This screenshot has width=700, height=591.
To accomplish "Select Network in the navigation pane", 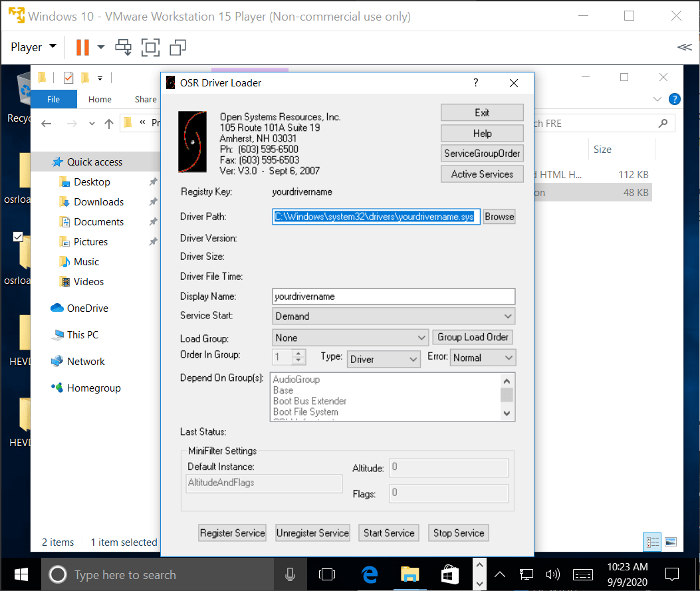I will tap(78, 362).
